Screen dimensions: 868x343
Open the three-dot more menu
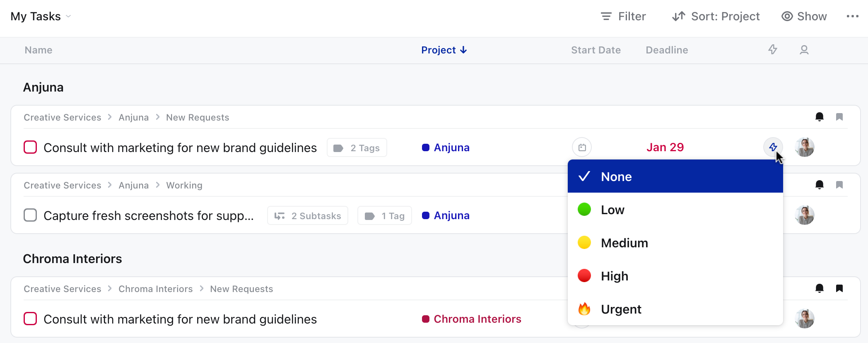click(x=852, y=17)
